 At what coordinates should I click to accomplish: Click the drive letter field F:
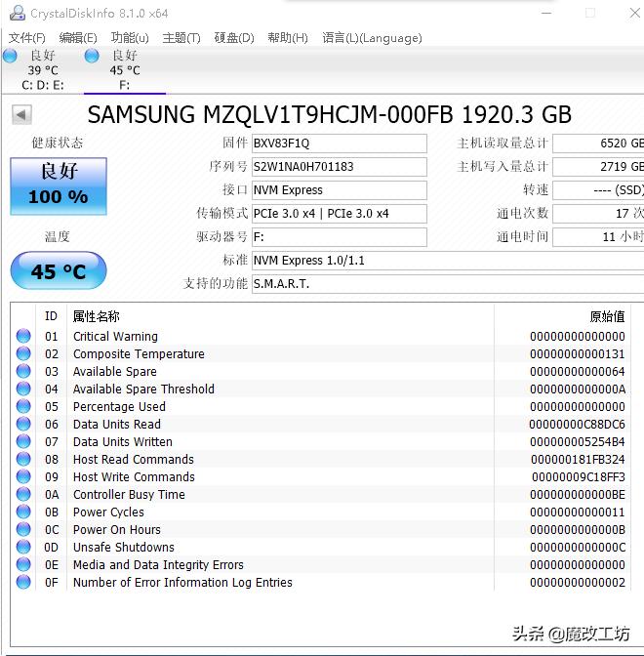(340, 237)
